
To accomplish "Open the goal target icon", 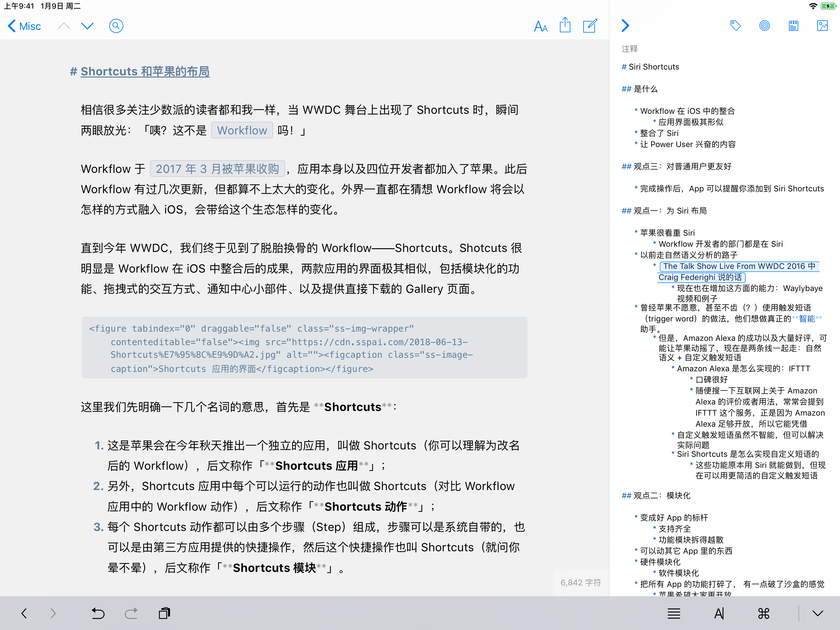I will [x=764, y=26].
